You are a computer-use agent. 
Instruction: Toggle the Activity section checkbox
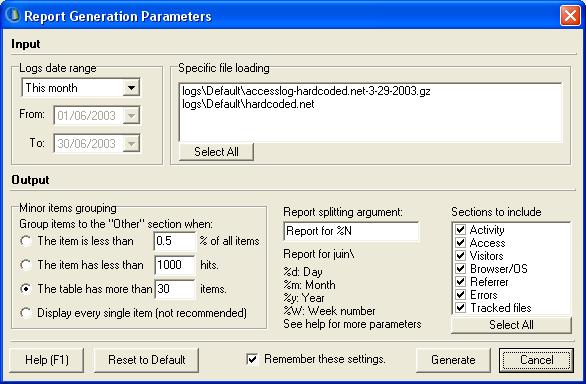click(x=460, y=230)
